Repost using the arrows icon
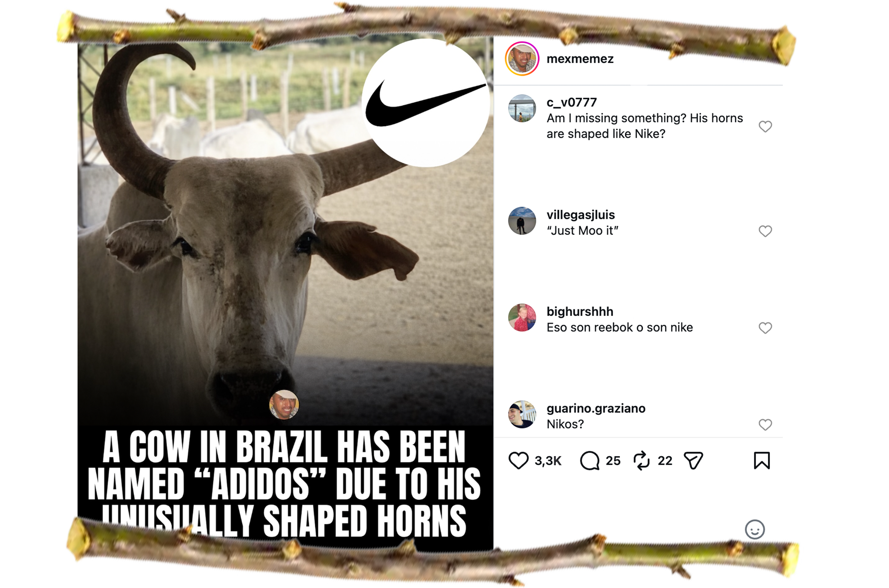The image size is (889, 588). pyautogui.click(x=642, y=460)
